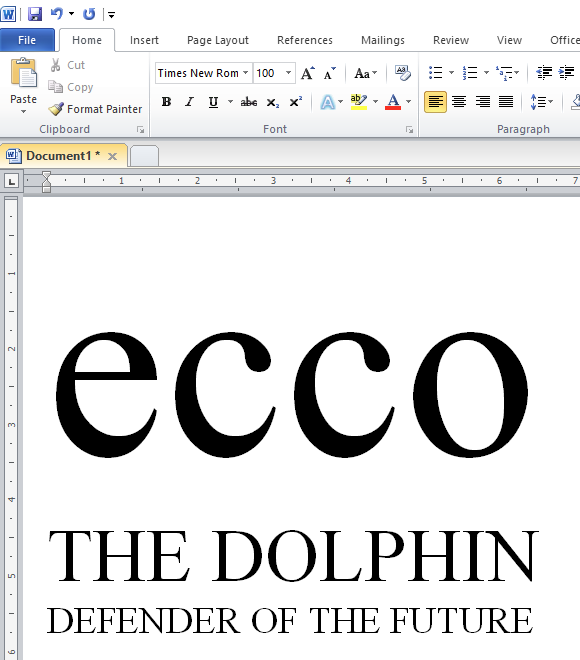This screenshot has height=660, width=580.
Task: Decrease paragraph indent
Action: point(544,73)
